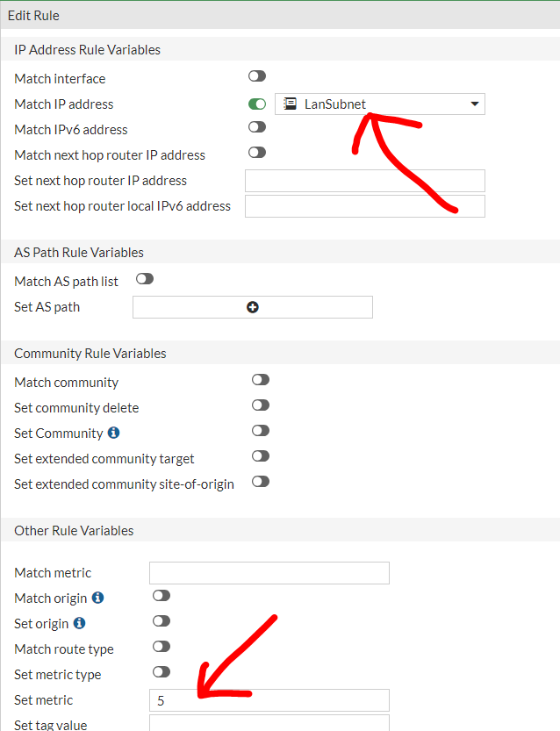The width and height of the screenshot is (560, 731).
Task: Enable the Match route type toggle
Action: [162, 647]
